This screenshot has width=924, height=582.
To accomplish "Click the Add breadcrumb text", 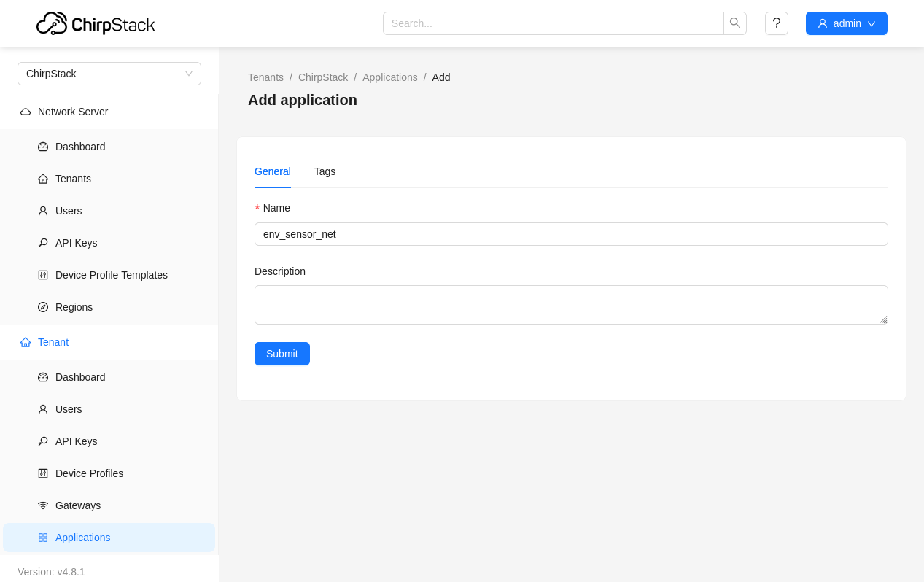I will click(441, 77).
